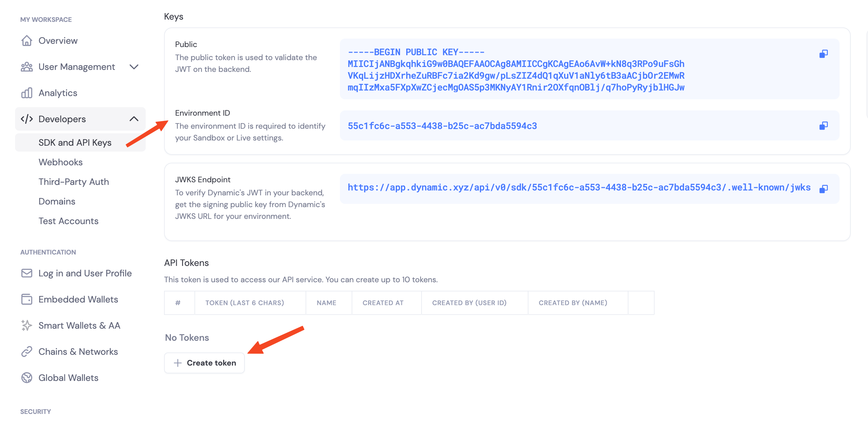The height and width of the screenshot is (426, 868).
Task: Click the Global Wallets globe icon
Action: point(26,378)
